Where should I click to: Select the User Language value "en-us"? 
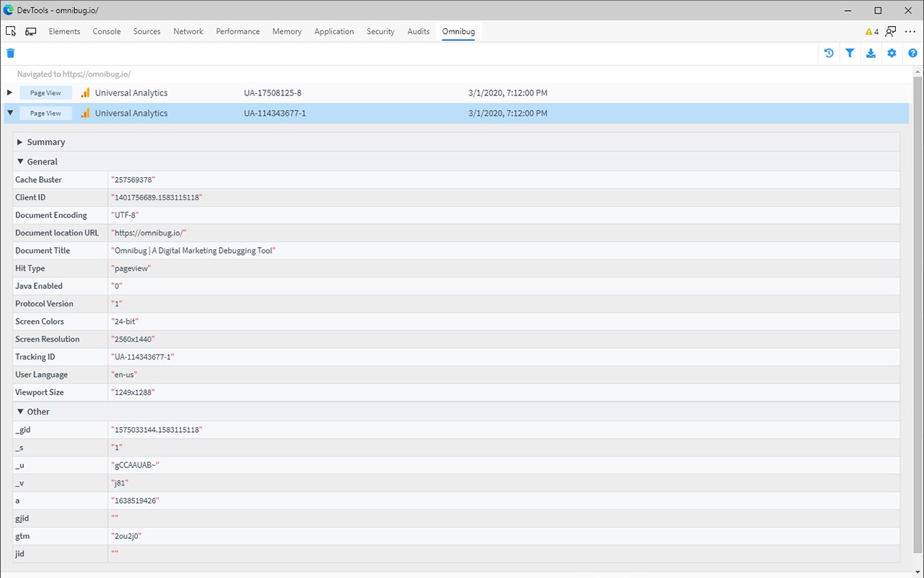tap(124, 375)
